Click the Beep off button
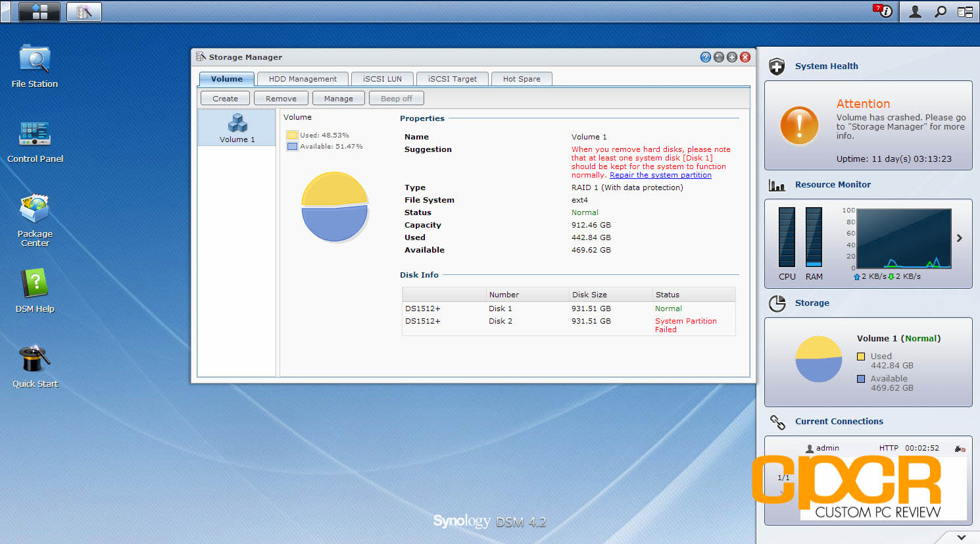Image resolution: width=980 pixels, height=544 pixels. pyautogui.click(x=396, y=99)
